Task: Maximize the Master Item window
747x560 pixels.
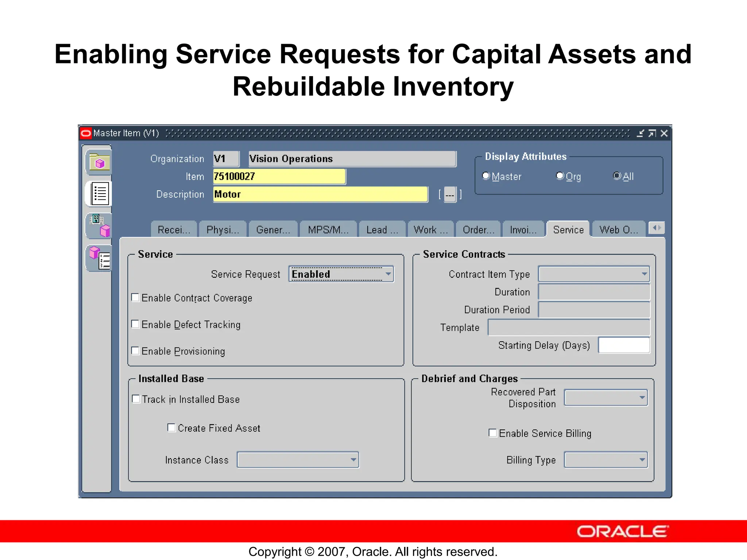Action: [652, 133]
